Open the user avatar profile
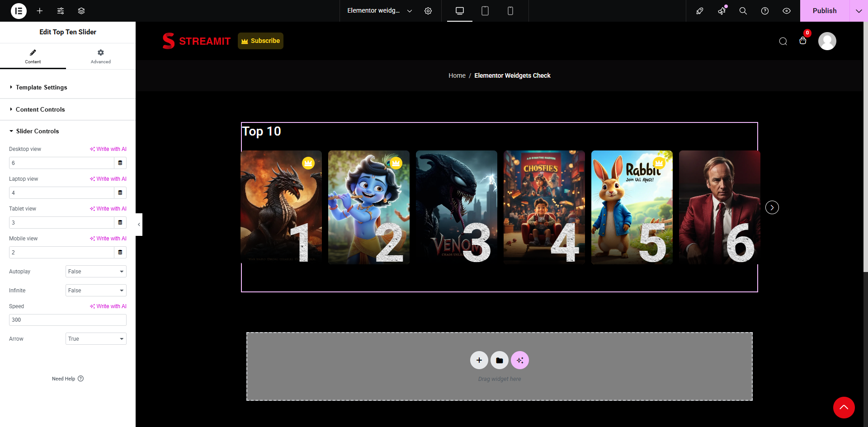 [x=827, y=41]
